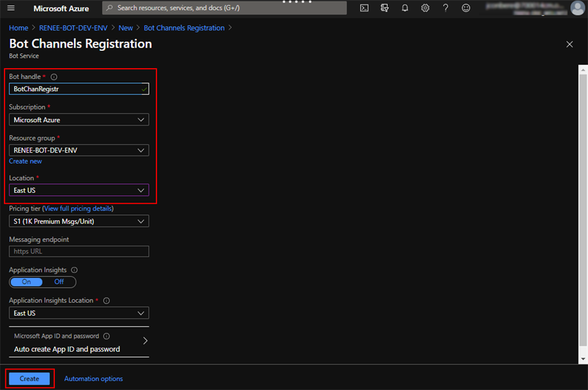Click the Create button
This screenshot has width=588, height=390.
click(x=29, y=378)
